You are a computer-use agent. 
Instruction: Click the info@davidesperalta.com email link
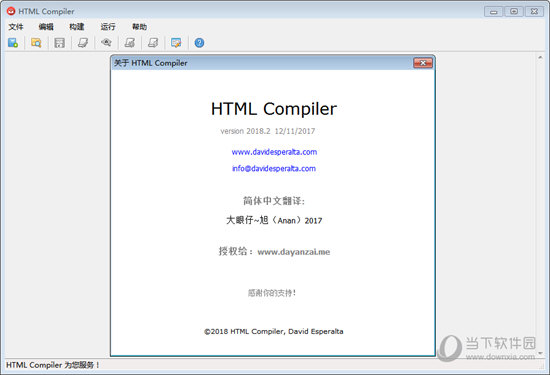tap(274, 168)
